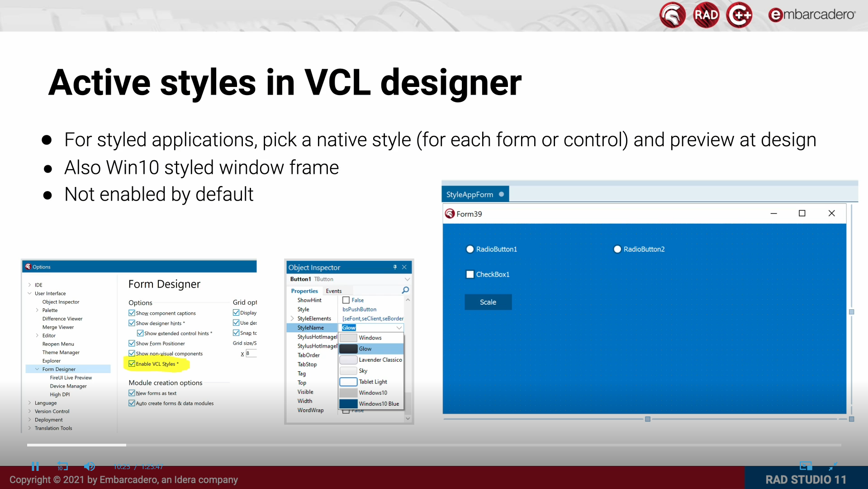Screen dimensions: 868x489
Task: Toggle New forms as text checkbox
Action: pos(132,393)
